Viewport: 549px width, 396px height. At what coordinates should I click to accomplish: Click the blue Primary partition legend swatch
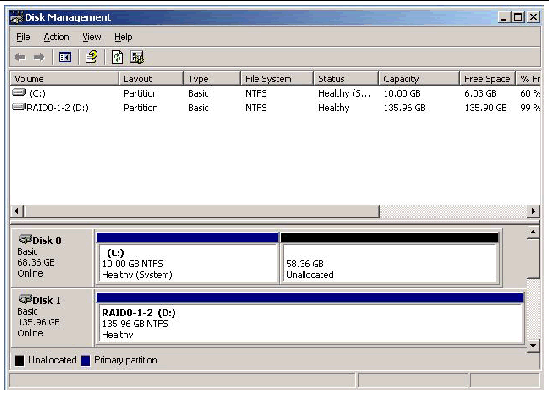click(85, 360)
